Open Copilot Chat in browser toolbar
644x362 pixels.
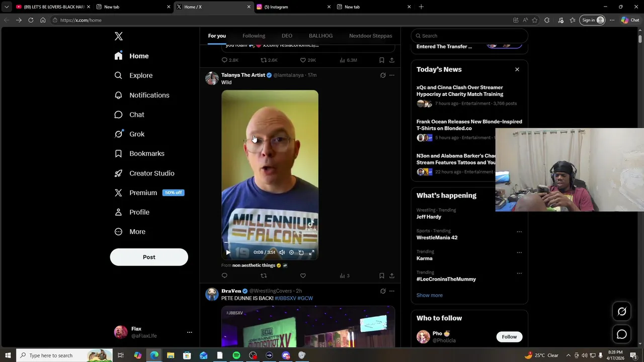point(630,20)
